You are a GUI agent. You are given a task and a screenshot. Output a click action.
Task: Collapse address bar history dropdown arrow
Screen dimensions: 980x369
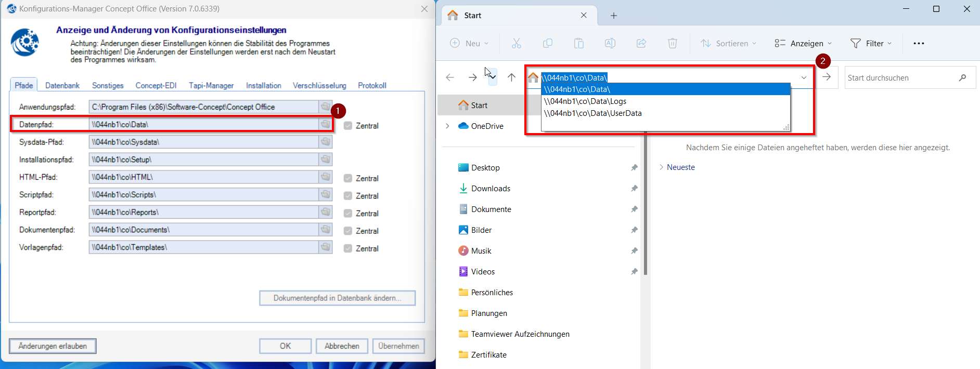coord(804,77)
